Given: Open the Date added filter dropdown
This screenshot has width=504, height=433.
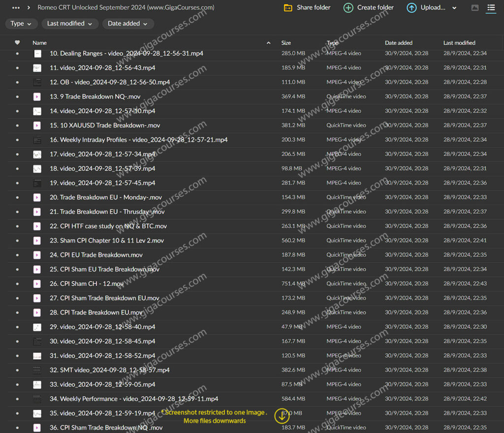Looking at the screenshot, I should click(x=128, y=24).
